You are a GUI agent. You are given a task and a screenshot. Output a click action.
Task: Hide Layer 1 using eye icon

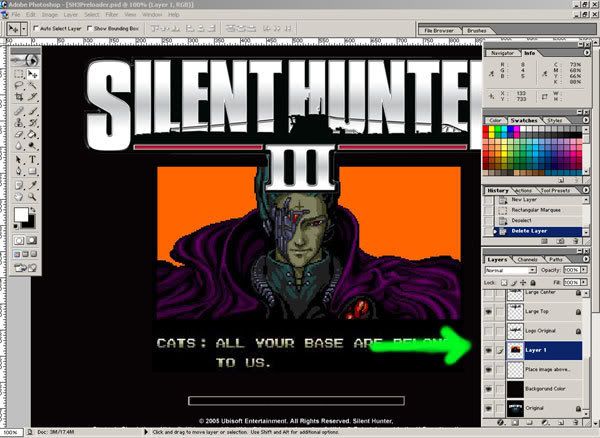tap(490, 349)
